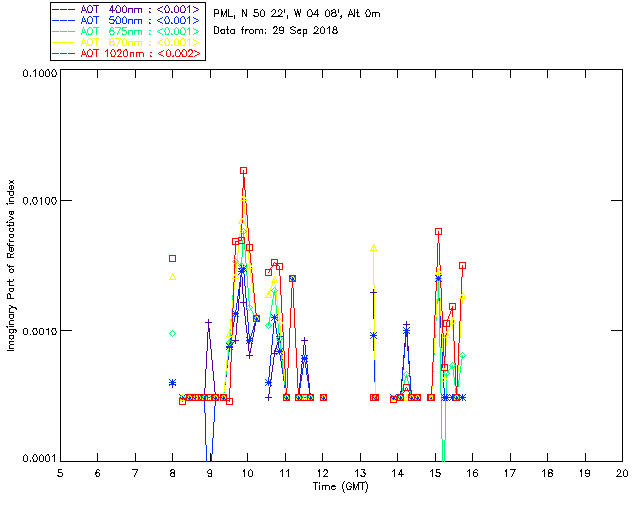Image resolution: width=640 pixels, height=512 pixels.
Task: Select the AOT 870nm yellow legend entry
Action: [x=127, y=42]
